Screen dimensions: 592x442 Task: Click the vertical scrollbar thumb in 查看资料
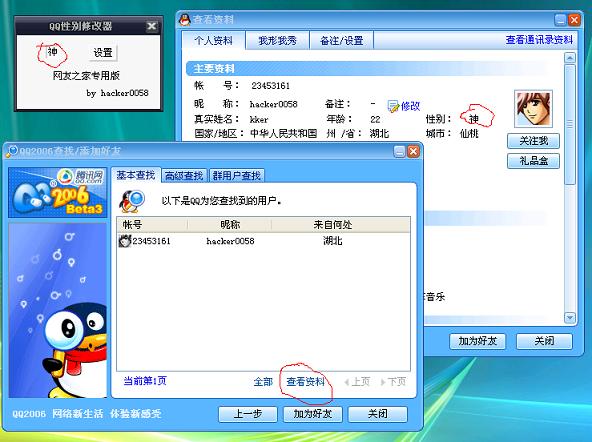[x=570, y=124]
